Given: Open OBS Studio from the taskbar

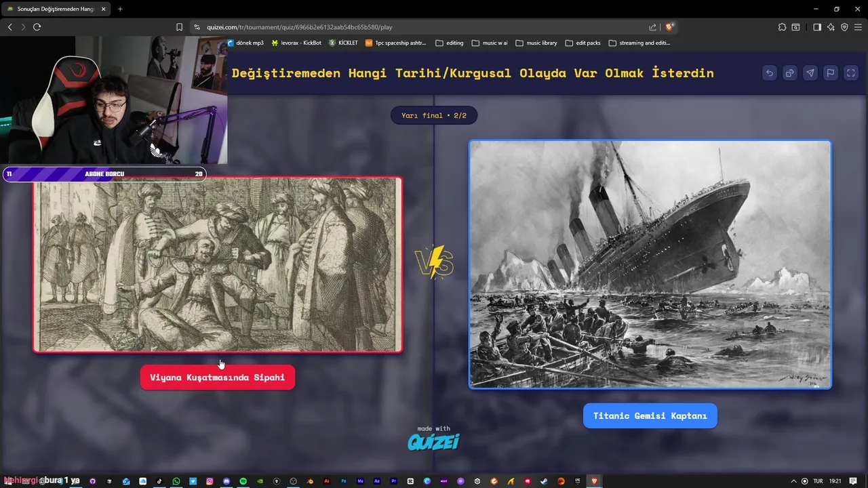Looking at the screenshot, I should [294, 481].
